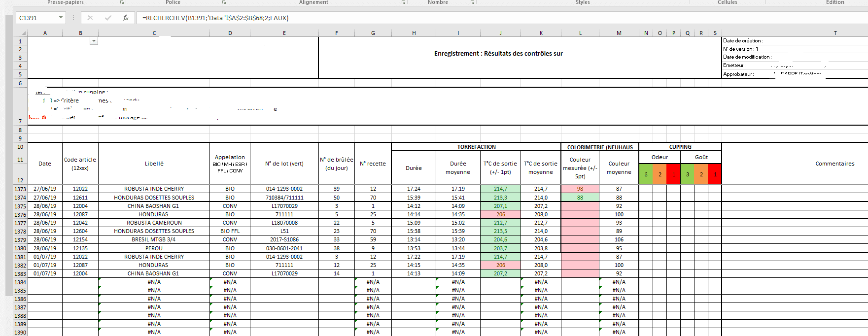Open the Presse-papiers dialog launcher
The image size is (868, 336).
point(122,2)
